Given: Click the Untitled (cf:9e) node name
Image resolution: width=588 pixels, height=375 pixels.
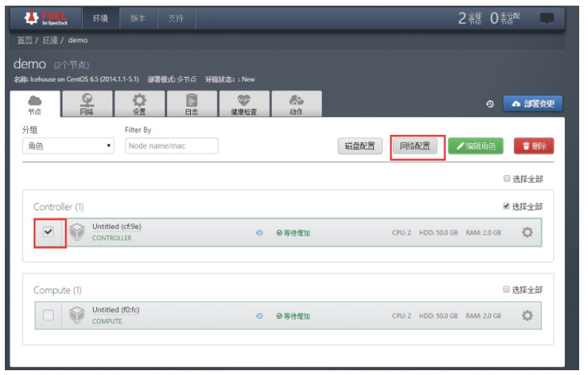Looking at the screenshot, I should (x=116, y=226).
